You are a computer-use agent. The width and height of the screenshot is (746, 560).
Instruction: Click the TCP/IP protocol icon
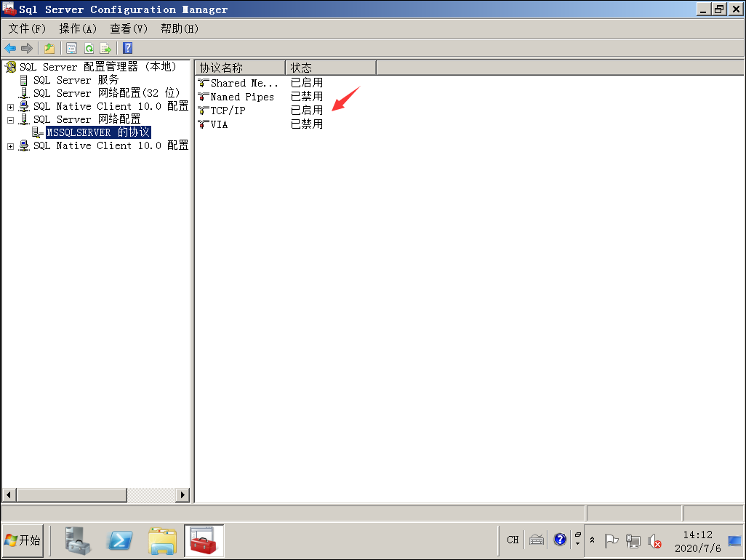click(204, 111)
